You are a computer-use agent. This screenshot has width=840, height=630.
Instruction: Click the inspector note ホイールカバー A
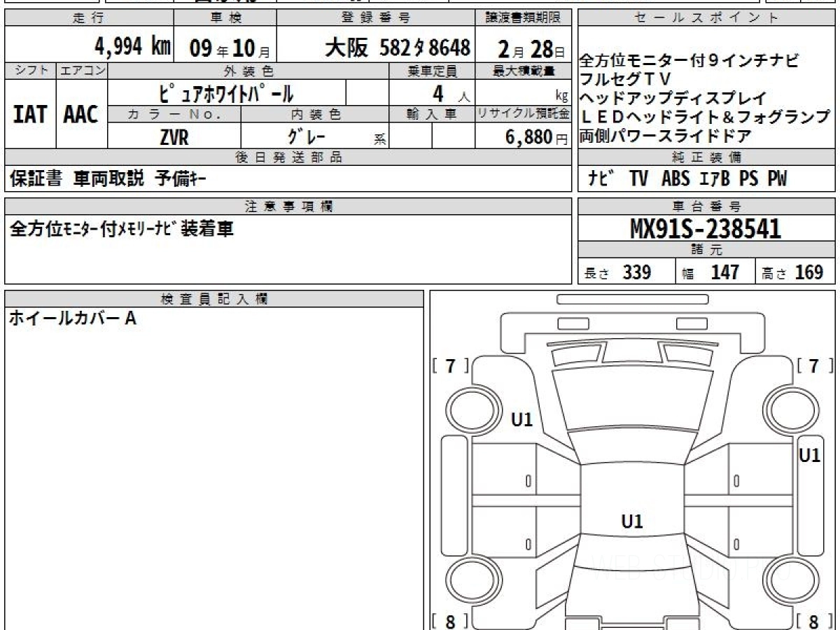[x=72, y=318]
